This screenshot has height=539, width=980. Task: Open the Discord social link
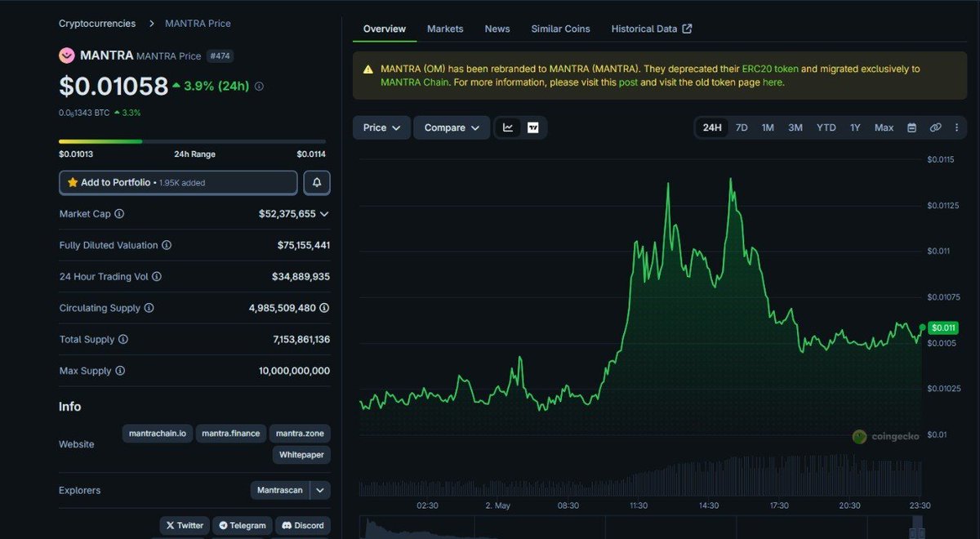(303, 525)
